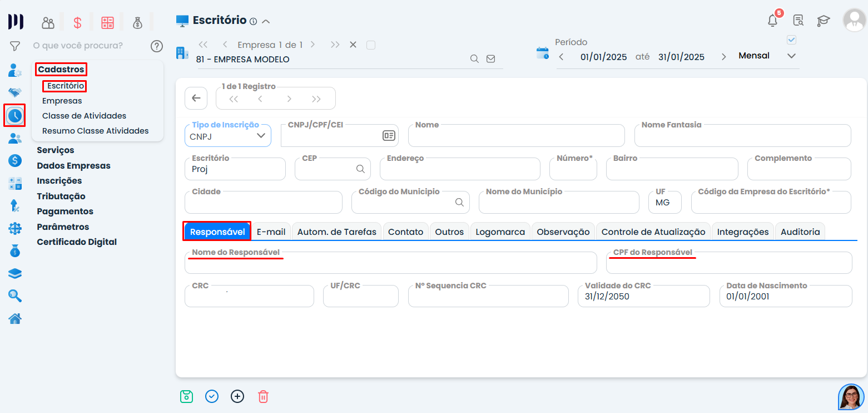Collapse the Escritório title chevron
868x413 pixels.
click(x=266, y=22)
